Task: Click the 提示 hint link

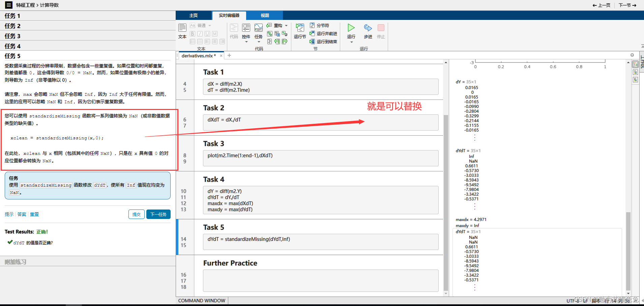Action: coord(9,214)
